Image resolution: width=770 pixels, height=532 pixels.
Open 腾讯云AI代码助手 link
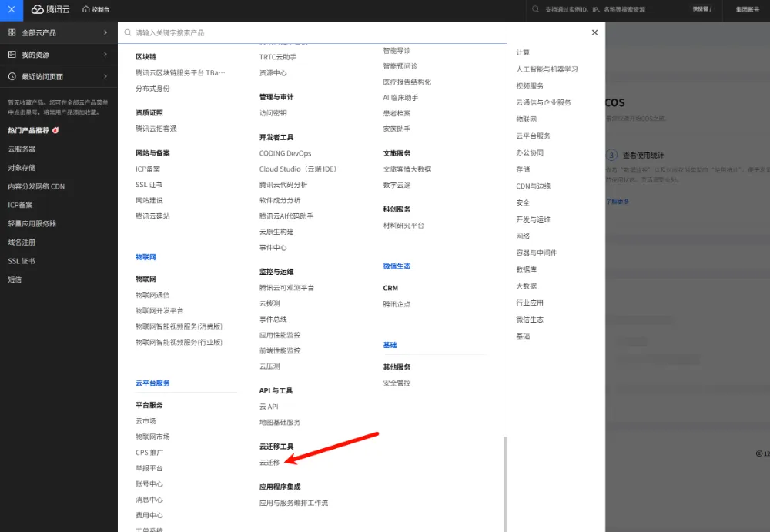click(x=286, y=216)
